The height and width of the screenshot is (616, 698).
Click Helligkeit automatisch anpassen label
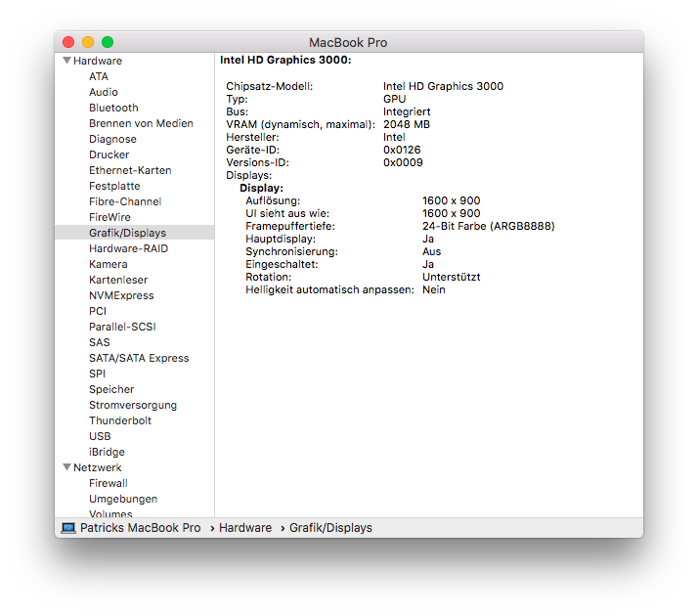[329, 289]
